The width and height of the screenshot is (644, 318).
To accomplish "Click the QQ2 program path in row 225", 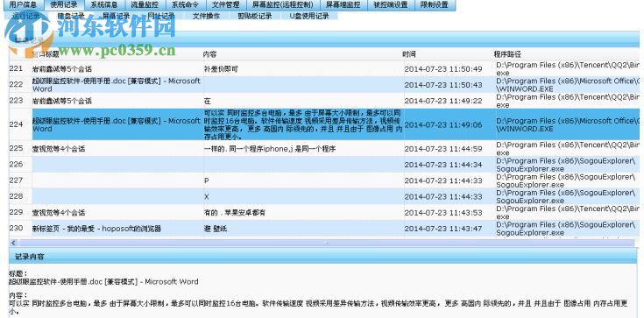I will [x=568, y=149].
